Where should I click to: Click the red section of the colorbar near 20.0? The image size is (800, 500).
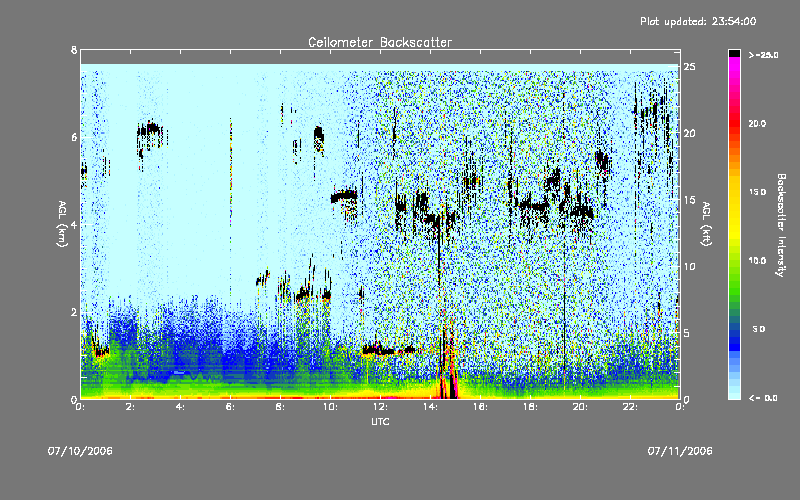click(x=734, y=122)
